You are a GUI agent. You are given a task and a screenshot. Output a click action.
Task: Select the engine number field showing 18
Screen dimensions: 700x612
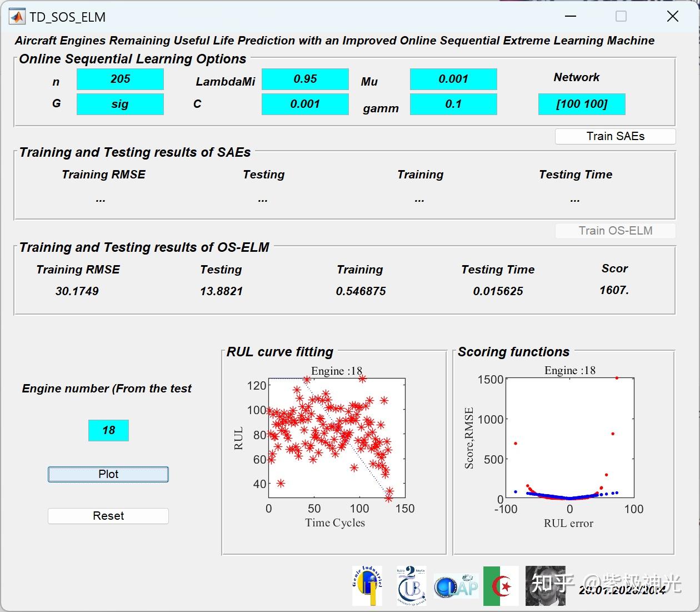pyautogui.click(x=108, y=430)
